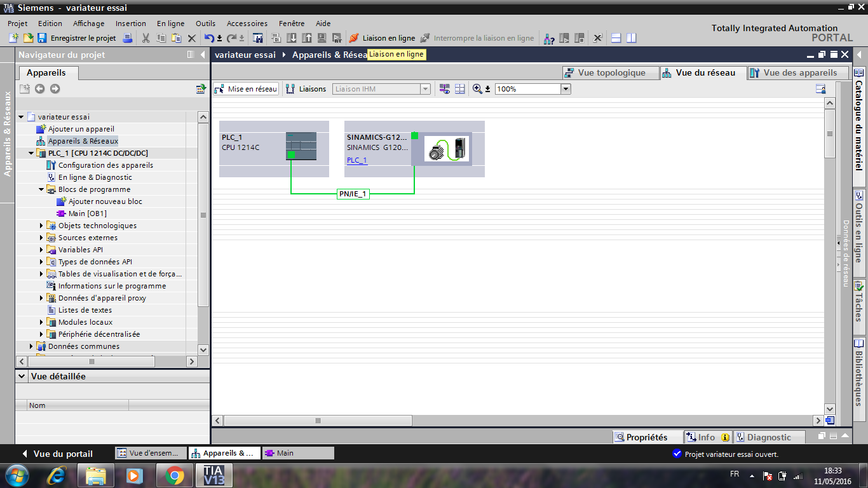868x488 pixels.
Task: Click the zoom magnifier icon in network toolbar
Action: coord(478,89)
